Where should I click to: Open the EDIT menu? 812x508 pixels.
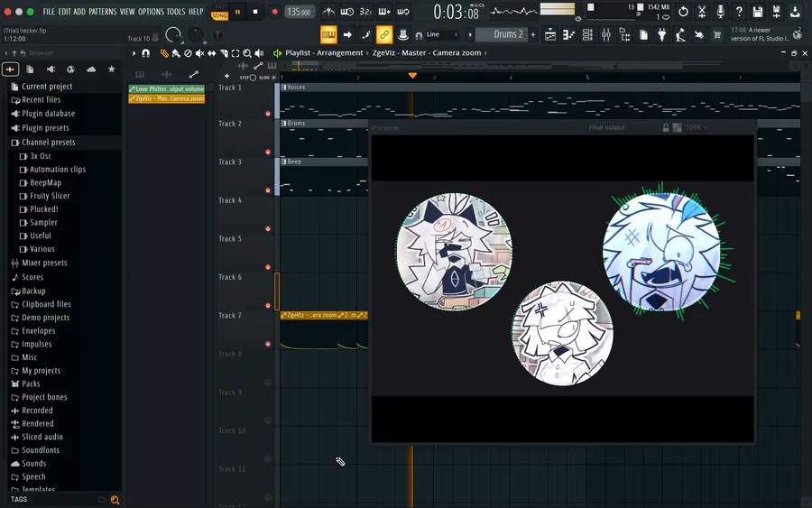(64, 12)
